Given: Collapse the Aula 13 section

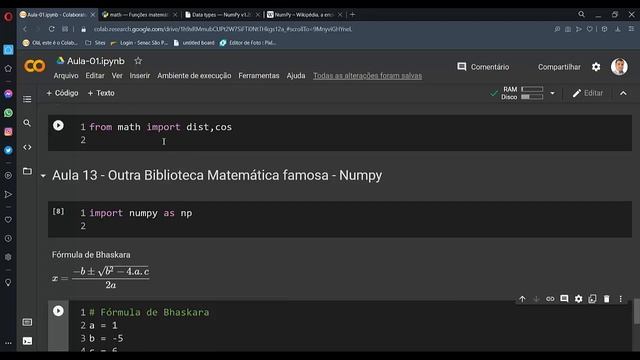Looking at the screenshot, I should click(43, 176).
